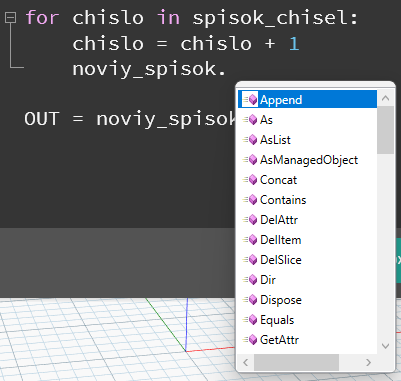The image size is (401, 381).
Task: Click the horizontal scroll left arrow
Action: (x=246, y=362)
